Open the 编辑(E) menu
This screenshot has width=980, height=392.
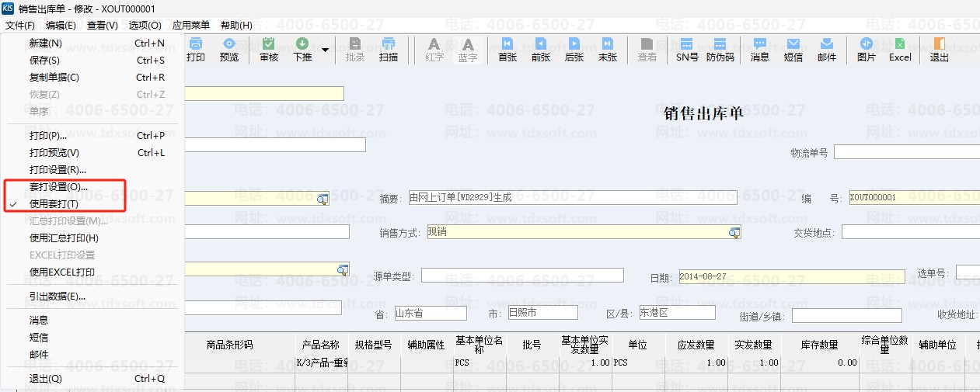(61, 26)
